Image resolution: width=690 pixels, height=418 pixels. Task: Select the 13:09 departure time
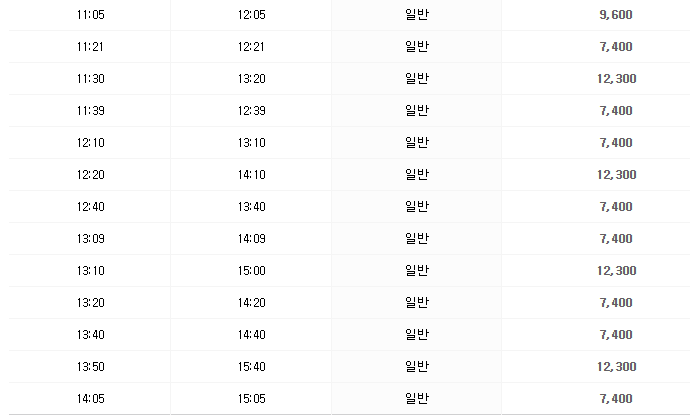click(x=90, y=239)
